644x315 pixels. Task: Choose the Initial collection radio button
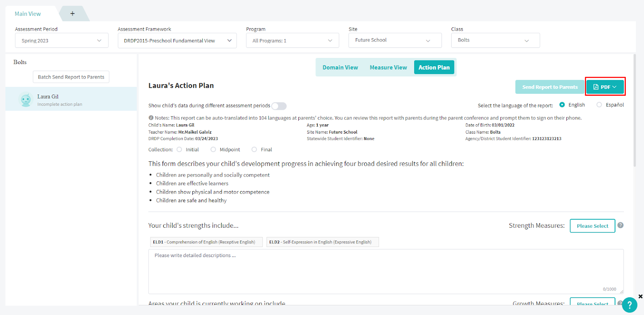pyautogui.click(x=180, y=150)
